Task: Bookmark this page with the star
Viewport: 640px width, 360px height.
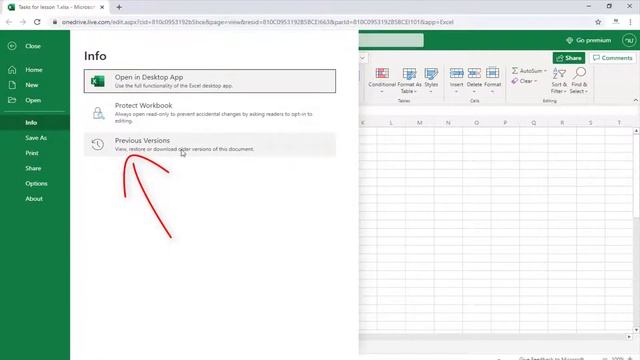Action: [x=598, y=22]
